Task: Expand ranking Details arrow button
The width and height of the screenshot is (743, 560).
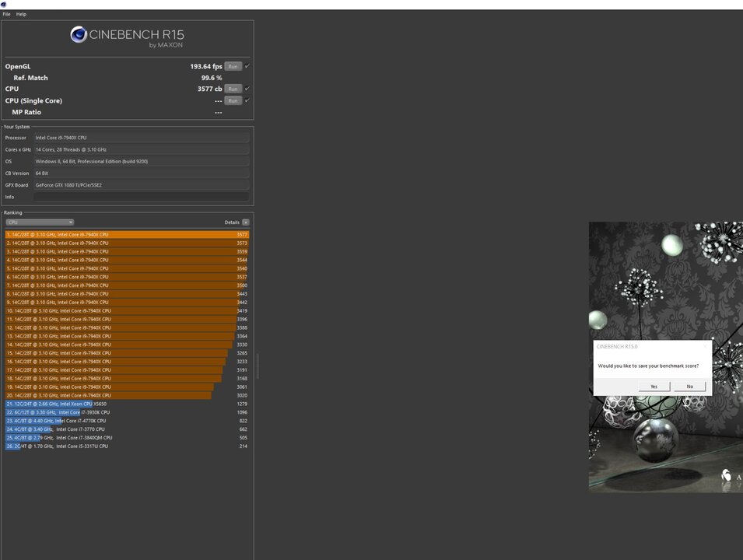Action: (x=245, y=222)
